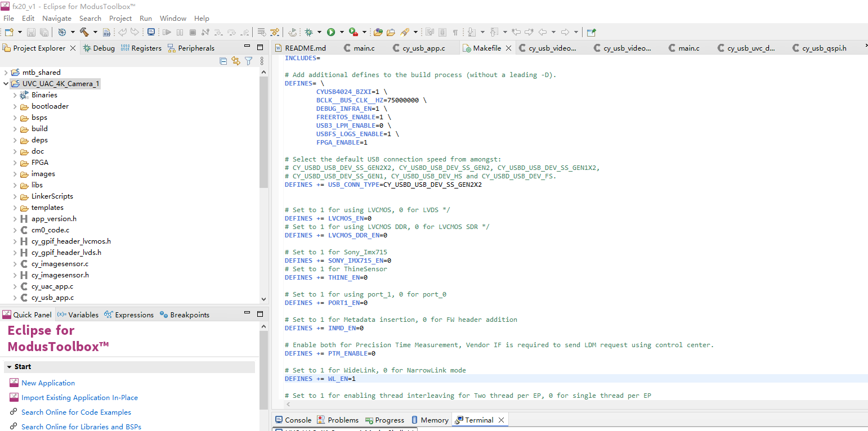Image resolution: width=868 pixels, height=431 pixels.
Task: Click the green bug Debug icon
Action: 308,32
